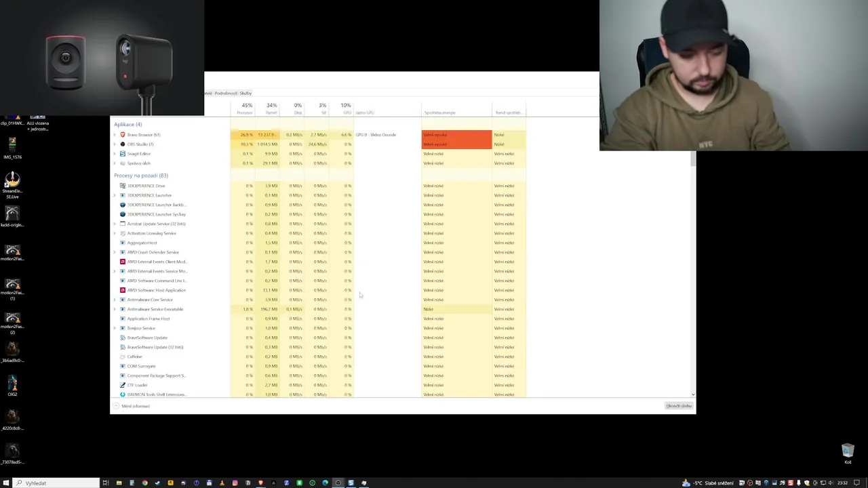The width and height of the screenshot is (868, 488).
Task: Expand the Activation Licensing Service row
Action: tap(115, 233)
